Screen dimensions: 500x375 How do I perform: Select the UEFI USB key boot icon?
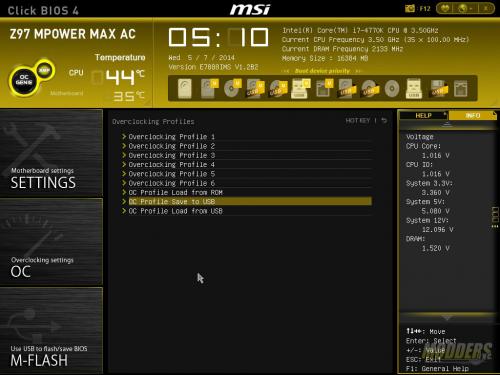point(300,89)
